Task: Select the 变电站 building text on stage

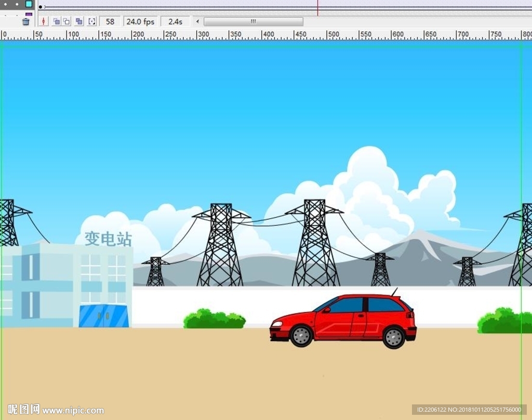Action: pos(108,239)
